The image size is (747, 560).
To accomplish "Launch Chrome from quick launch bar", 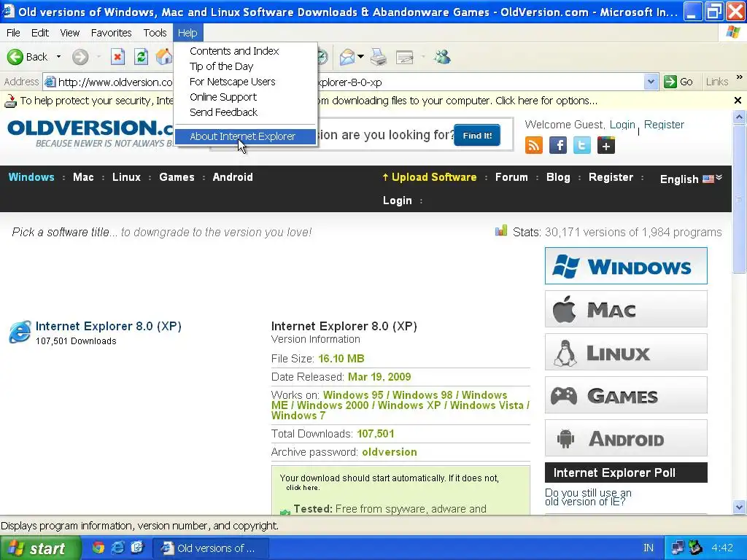I will coord(98,548).
